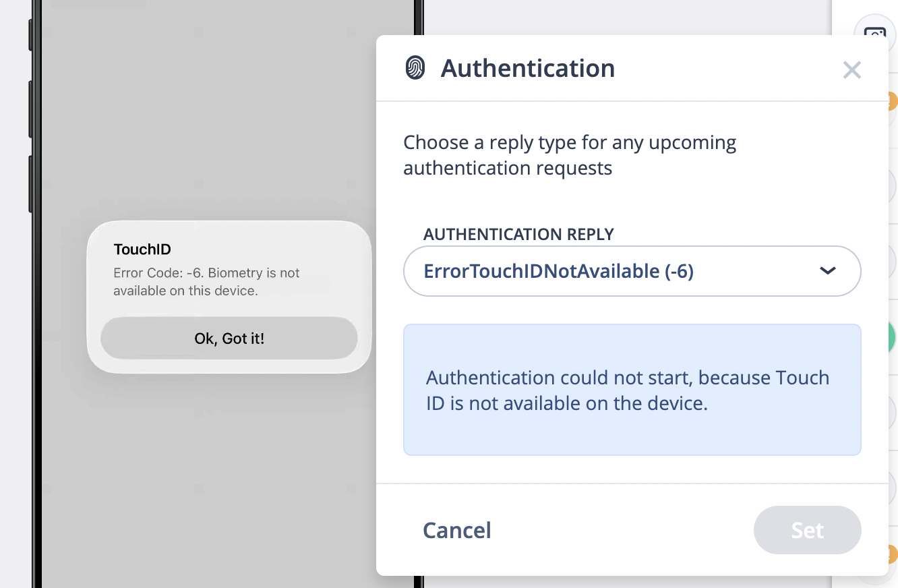
Task: Open the ErrorTouchIDNotAvailable (-6) combo box
Action: click(607, 271)
